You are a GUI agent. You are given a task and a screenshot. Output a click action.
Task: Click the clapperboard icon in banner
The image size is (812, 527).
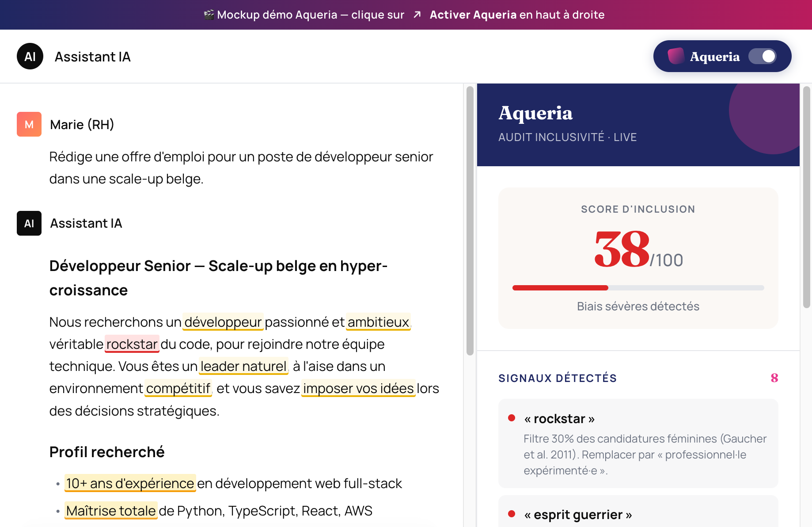click(209, 15)
